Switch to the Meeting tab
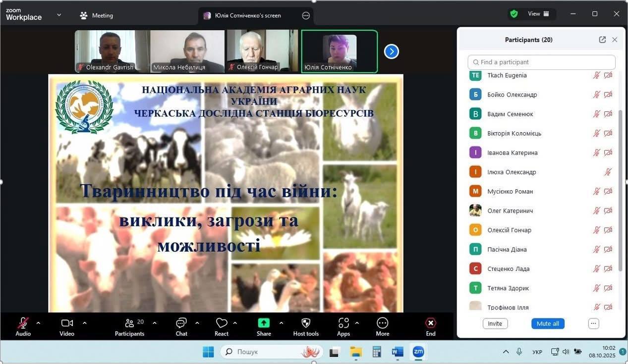The height and width of the screenshot is (364, 628). coord(97,15)
